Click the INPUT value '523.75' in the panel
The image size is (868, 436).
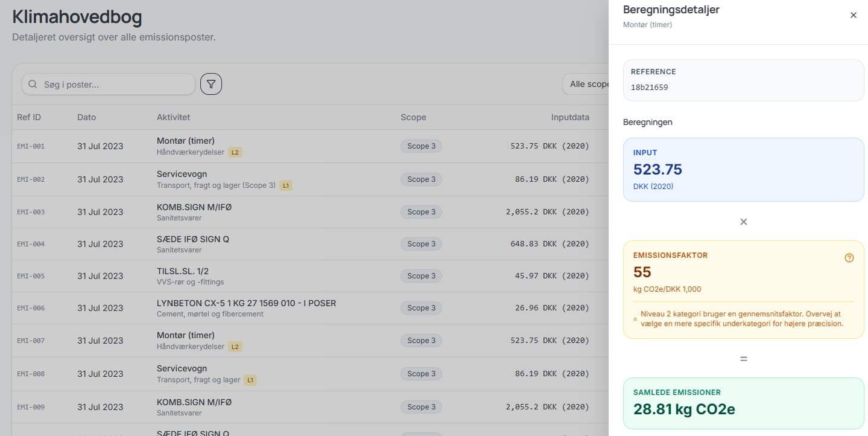pos(657,170)
